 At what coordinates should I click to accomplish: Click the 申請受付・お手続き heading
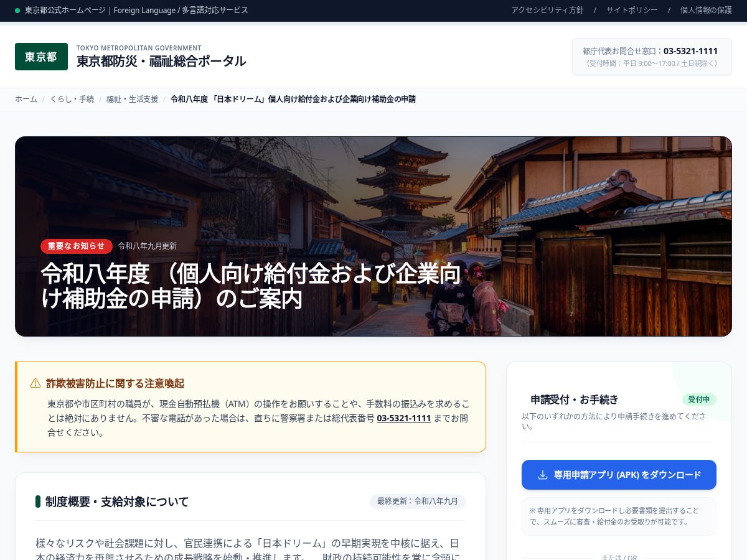pos(574,399)
